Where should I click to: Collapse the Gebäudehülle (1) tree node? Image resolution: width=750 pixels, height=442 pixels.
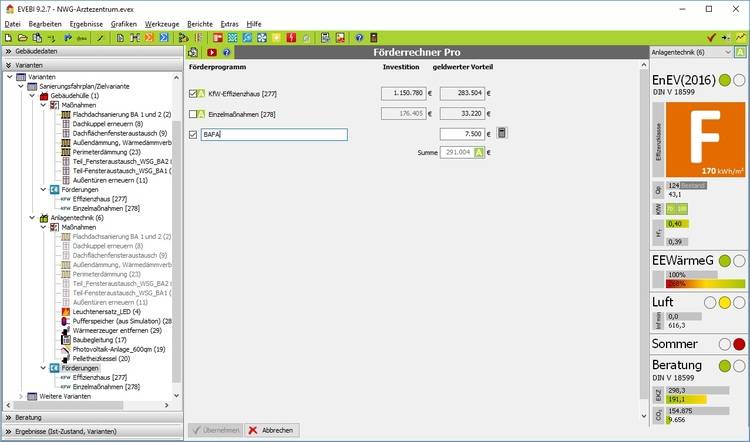click(x=31, y=95)
